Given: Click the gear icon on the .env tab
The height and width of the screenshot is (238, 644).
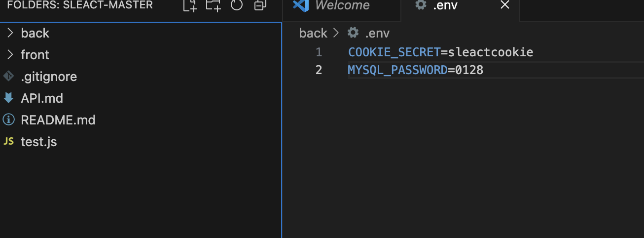Looking at the screenshot, I should (x=420, y=5).
